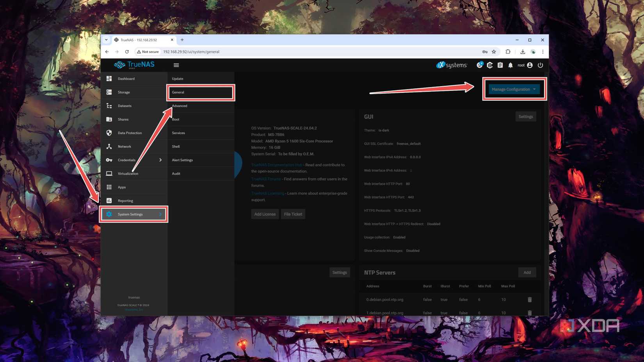644x362 pixels.
Task: Delete the 1.debian.pool.ntp.org NTP server
Action: point(530,313)
